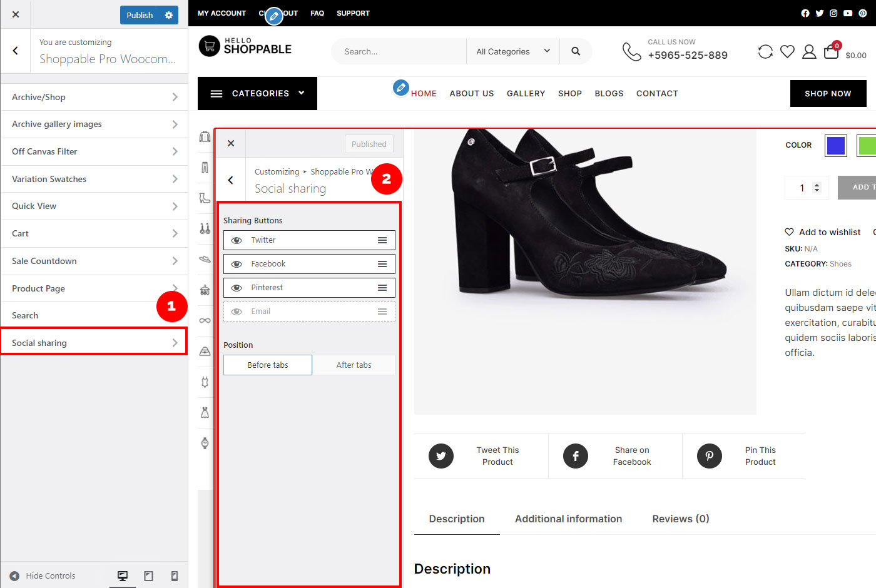Switch to mobile preview device icon
This screenshot has height=588, width=876.
(175, 576)
